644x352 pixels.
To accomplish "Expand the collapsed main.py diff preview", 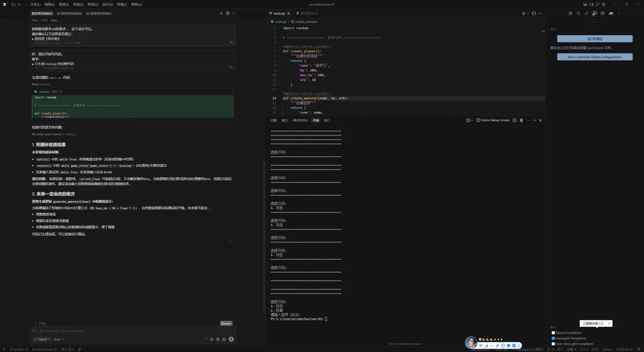I will (133, 120).
